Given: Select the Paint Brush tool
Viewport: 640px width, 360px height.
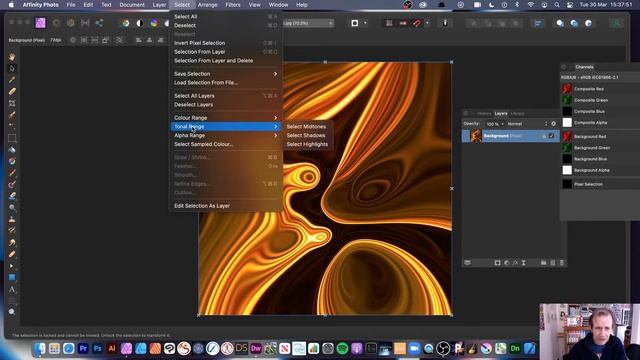Looking at the screenshot, I should (12, 173).
